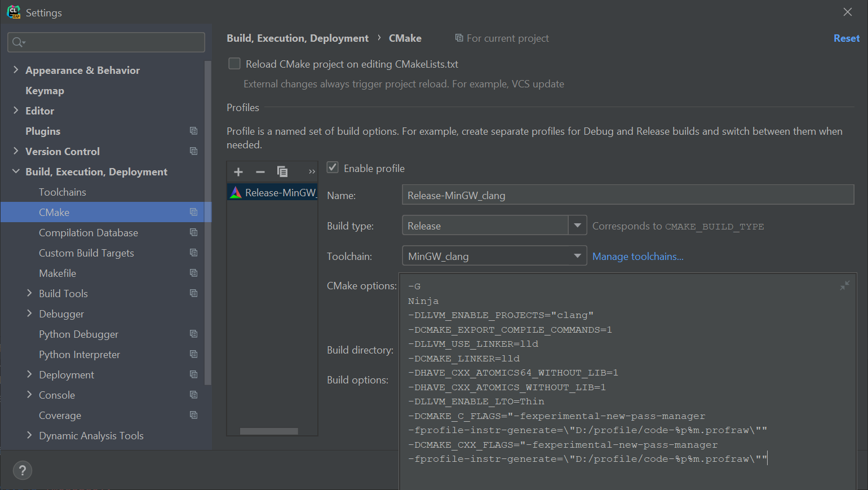Screen dimensions: 868x490
Task: Click Build, Execution, Deployment breadcrumb
Action: point(298,38)
